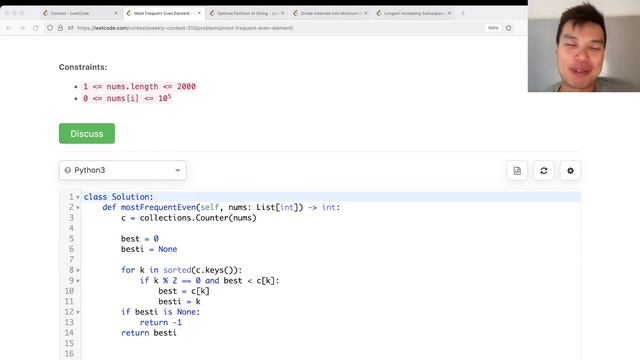Reset the 160% zoom level indicator
The height and width of the screenshot is (360, 640).
tap(493, 28)
